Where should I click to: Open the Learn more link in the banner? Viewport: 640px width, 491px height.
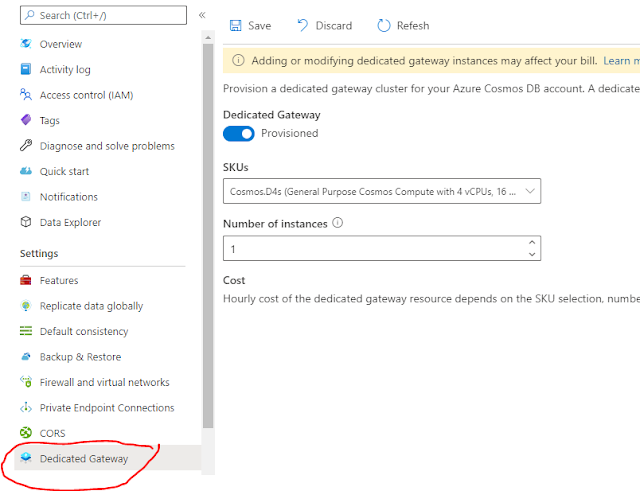[621, 60]
